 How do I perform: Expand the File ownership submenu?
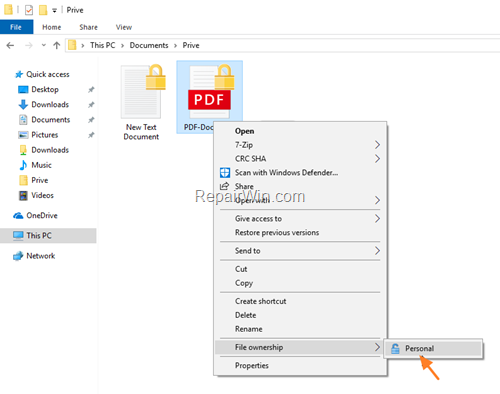click(300, 347)
